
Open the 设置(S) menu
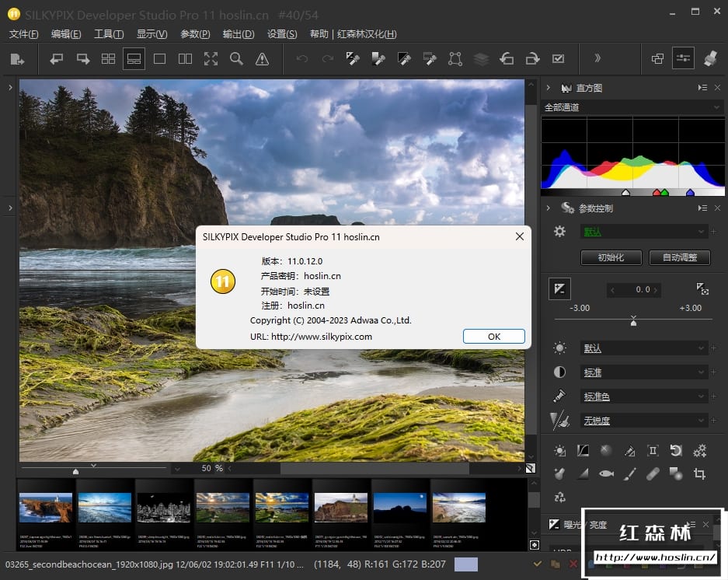pyautogui.click(x=282, y=34)
